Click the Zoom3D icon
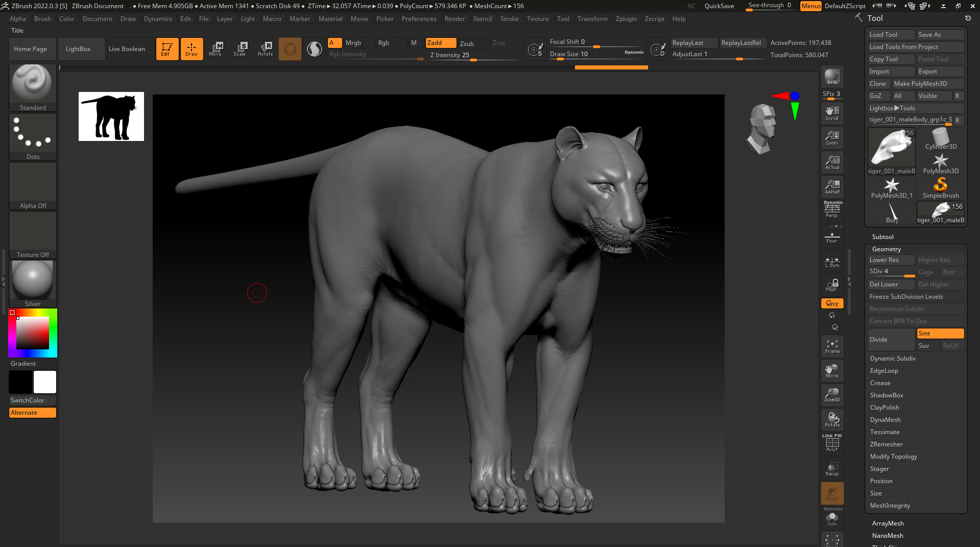 [832, 395]
